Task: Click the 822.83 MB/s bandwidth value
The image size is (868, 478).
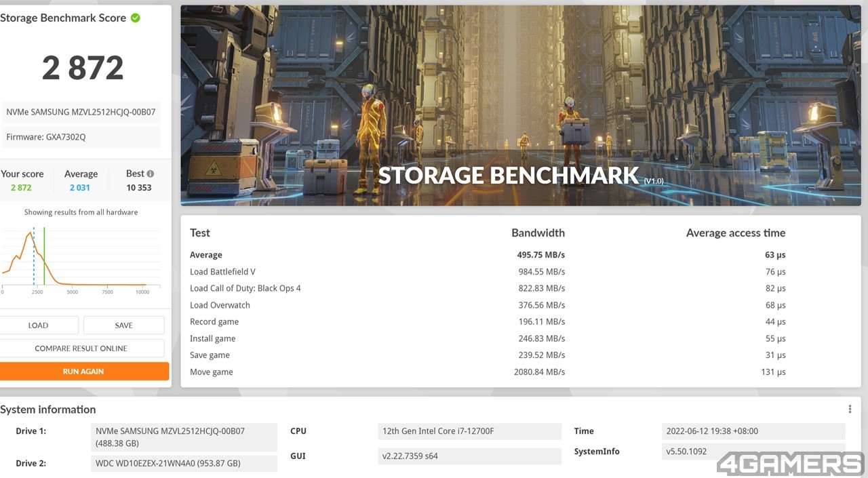Action: 542,288
